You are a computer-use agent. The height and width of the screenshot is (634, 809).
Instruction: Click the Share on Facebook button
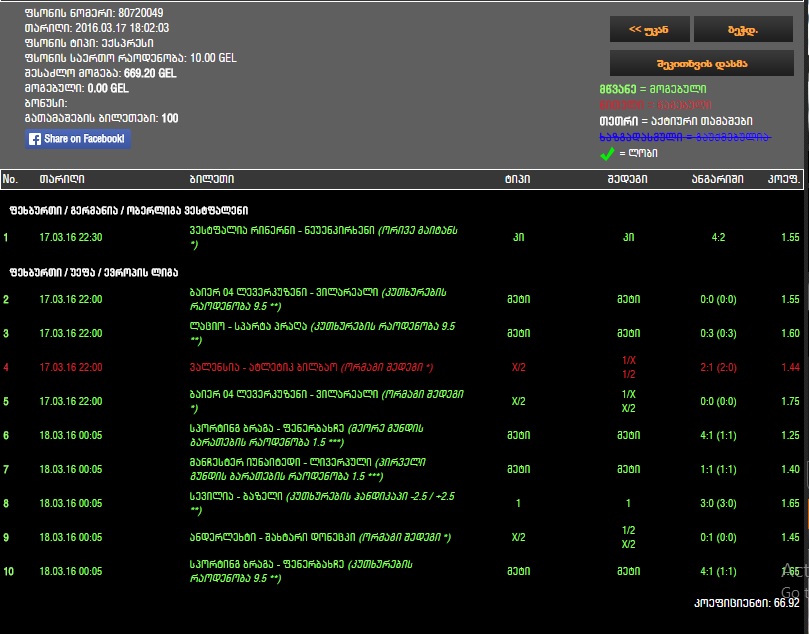point(78,139)
